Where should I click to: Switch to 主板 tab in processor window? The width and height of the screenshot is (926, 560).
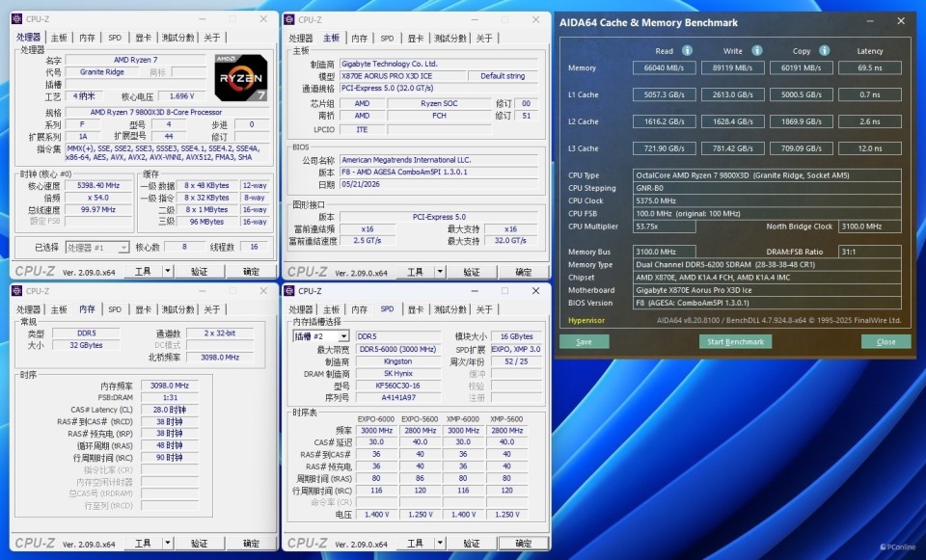[59, 38]
